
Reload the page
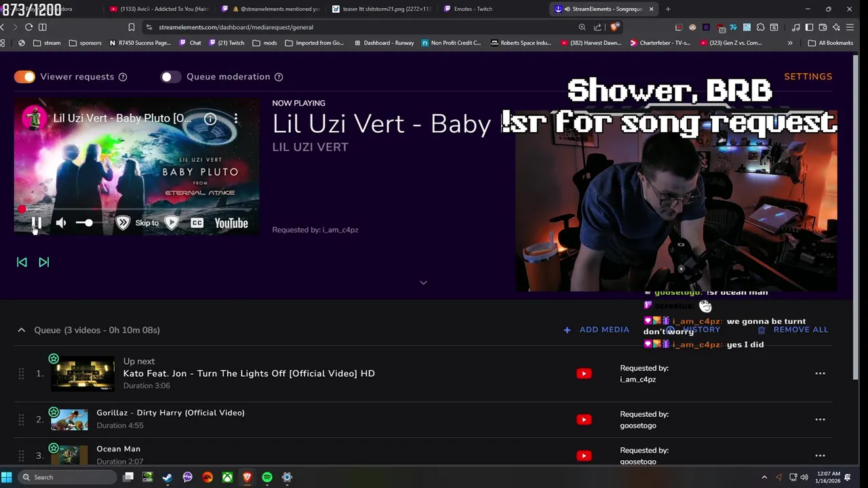tap(28, 27)
